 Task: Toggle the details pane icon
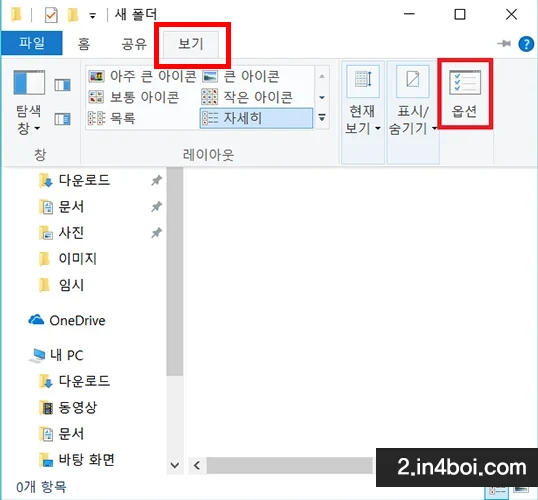point(62,119)
